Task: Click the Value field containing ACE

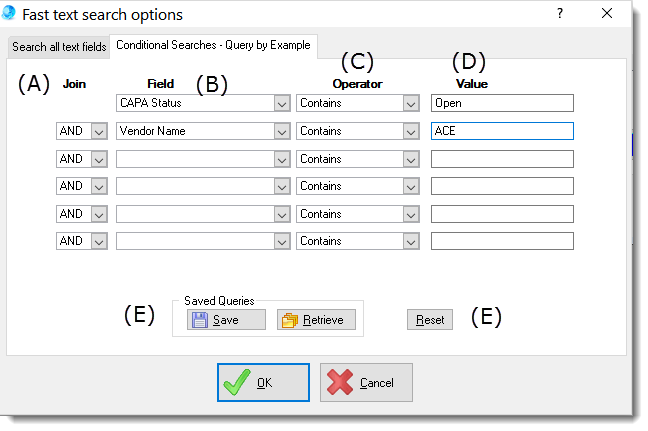Action: coord(501,131)
